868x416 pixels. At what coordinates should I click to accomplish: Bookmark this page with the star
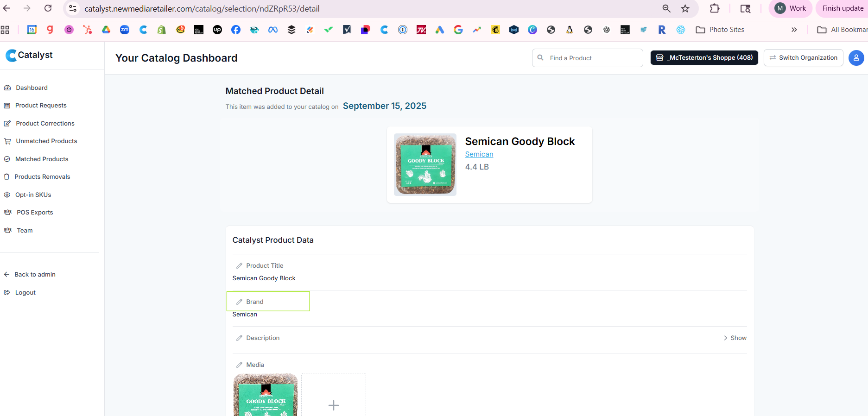click(x=685, y=8)
